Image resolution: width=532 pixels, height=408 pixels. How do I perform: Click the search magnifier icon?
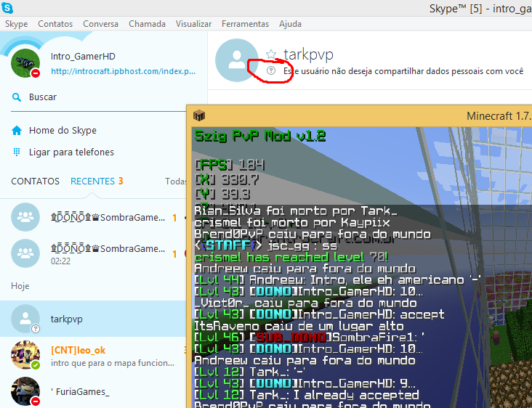(x=16, y=97)
